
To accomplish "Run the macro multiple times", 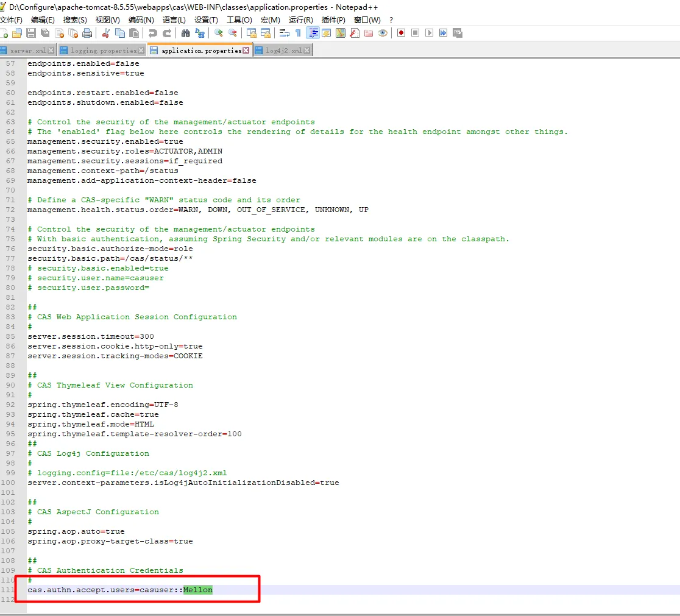I will point(443,33).
